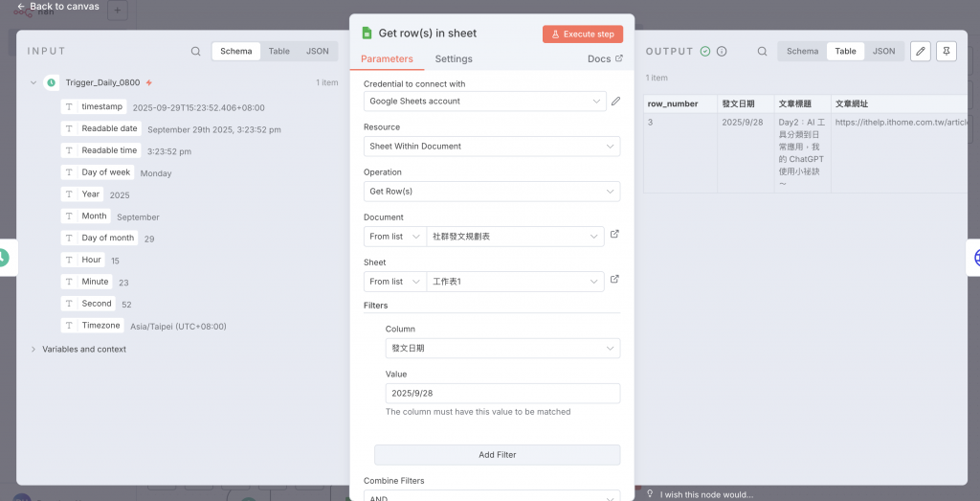Open Document in new tab icon
Viewport: 980px width, 501px height.
[614, 234]
